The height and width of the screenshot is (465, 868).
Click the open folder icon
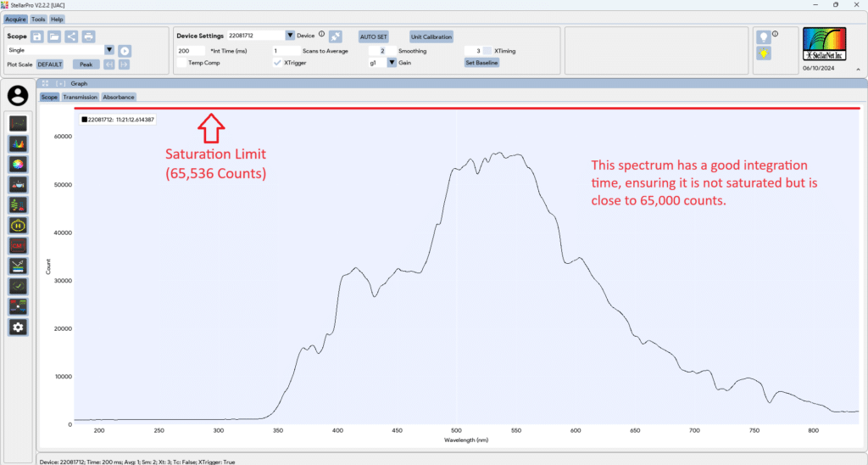point(54,36)
